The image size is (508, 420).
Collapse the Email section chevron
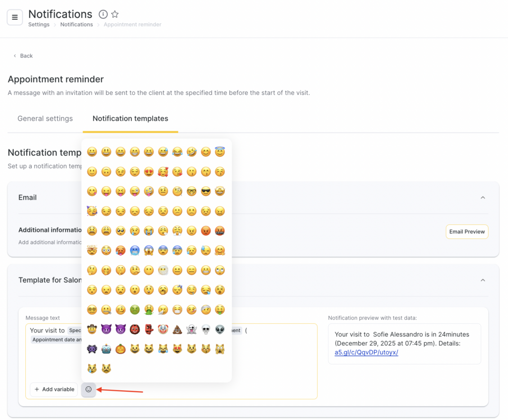pos(483,198)
